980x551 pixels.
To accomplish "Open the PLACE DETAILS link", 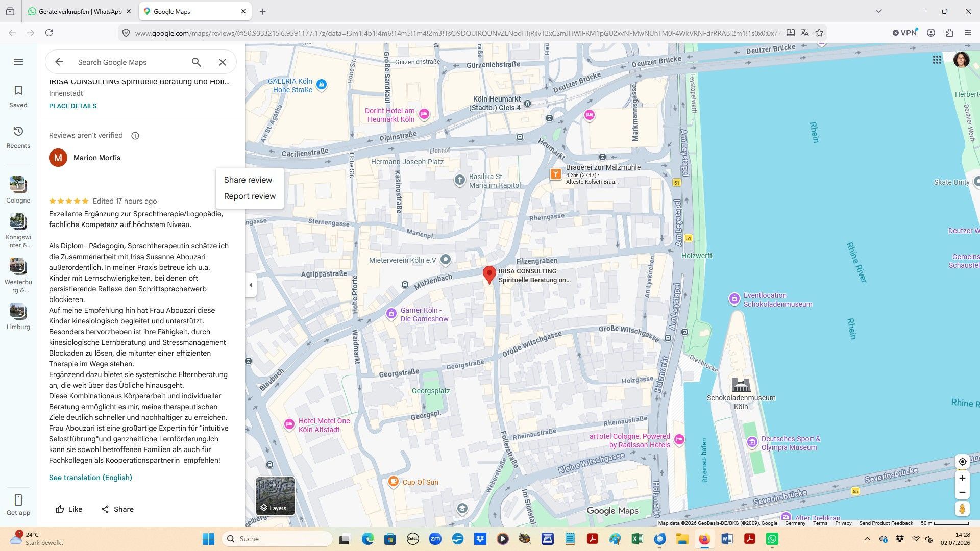I will tap(72, 106).
